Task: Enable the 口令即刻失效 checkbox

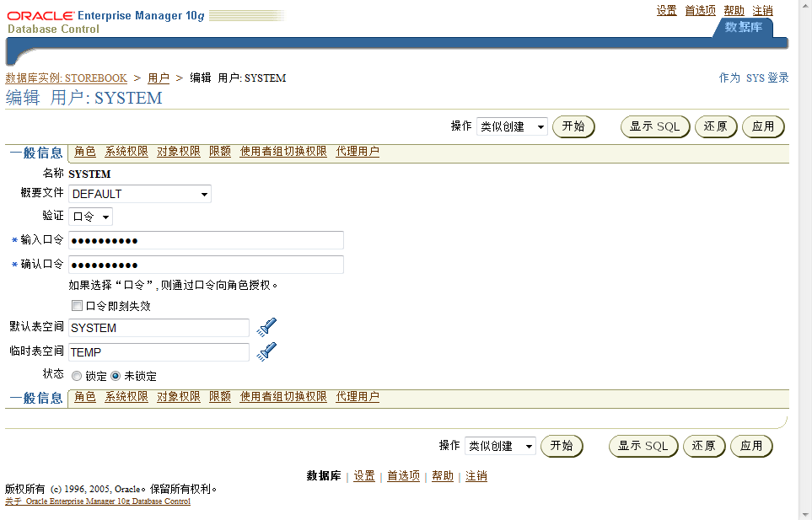Action: point(78,305)
